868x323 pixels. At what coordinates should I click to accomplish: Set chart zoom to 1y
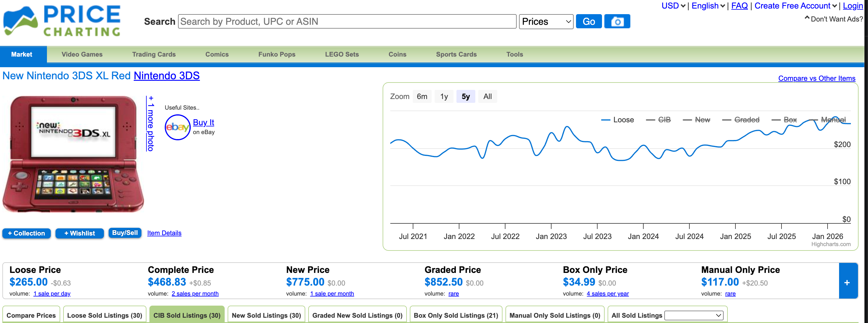[x=444, y=97]
